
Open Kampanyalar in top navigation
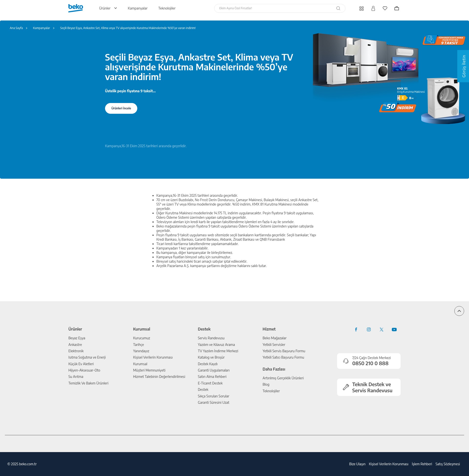(x=138, y=8)
